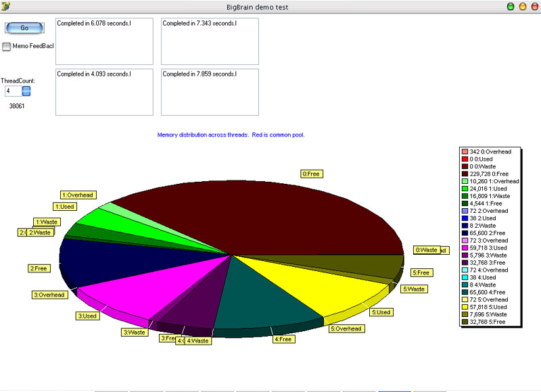Click the 1:Used legend color swatch

[465, 189]
